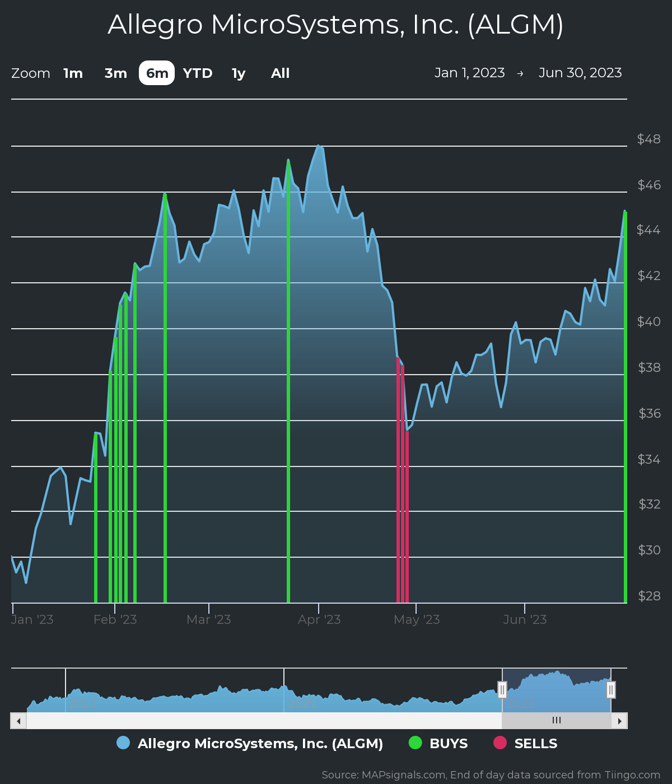672x784 pixels.
Task: Click the $28 y-axis label
Action: tap(649, 596)
